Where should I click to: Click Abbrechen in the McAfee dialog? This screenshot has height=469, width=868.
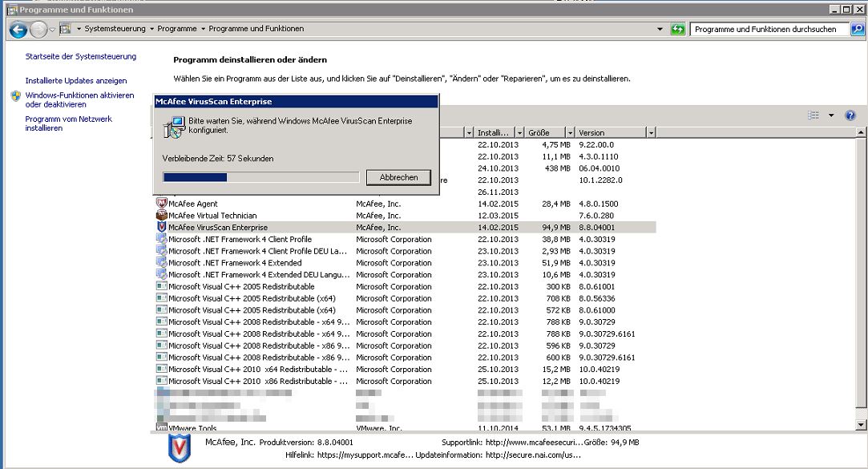[x=398, y=177]
